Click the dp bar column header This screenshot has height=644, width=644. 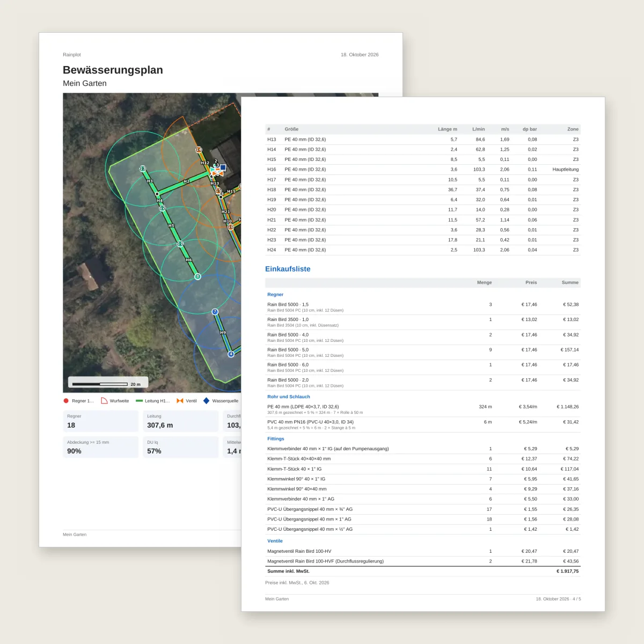tap(530, 129)
